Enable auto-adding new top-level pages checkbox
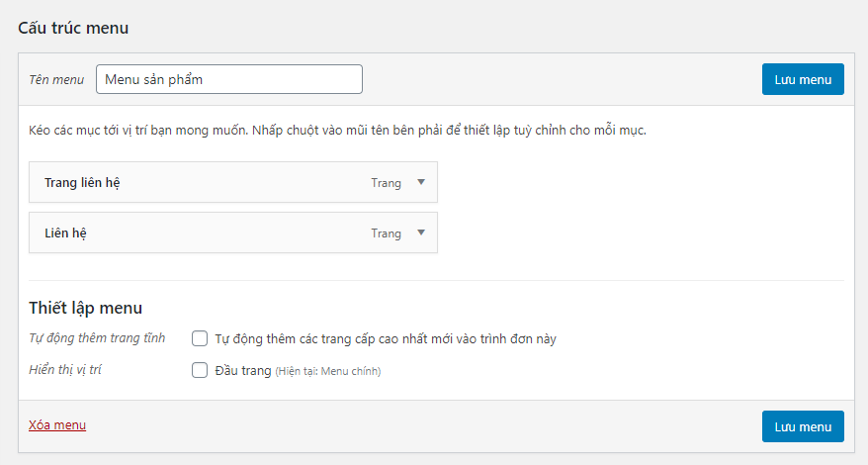This screenshot has height=465, width=868. pyautogui.click(x=200, y=338)
